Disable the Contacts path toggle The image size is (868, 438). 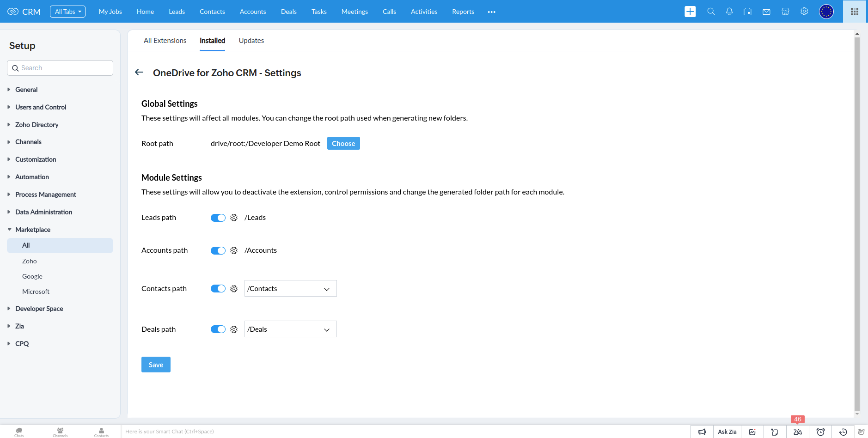pos(218,289)
